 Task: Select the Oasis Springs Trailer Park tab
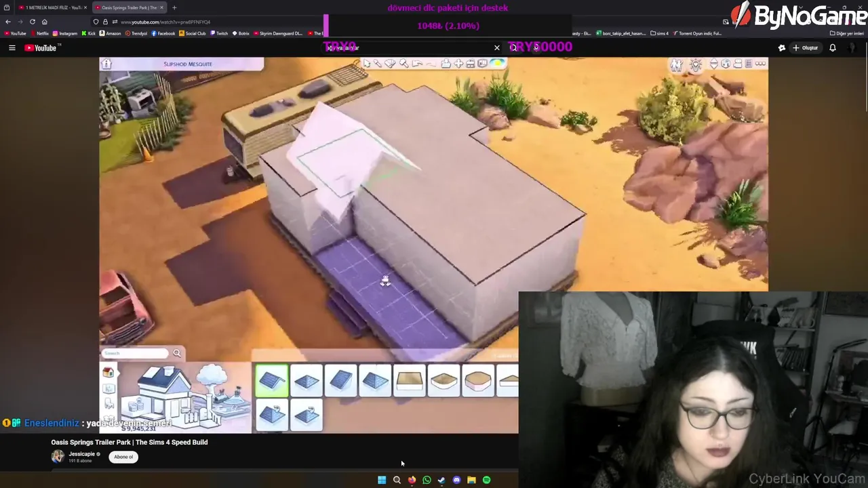[x=129, y=7]
